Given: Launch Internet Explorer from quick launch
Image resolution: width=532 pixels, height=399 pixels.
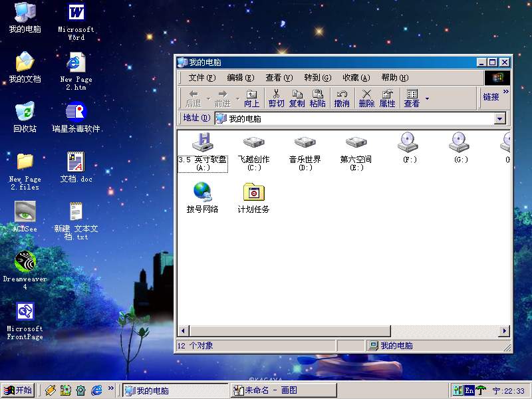Looking at the screenshot, I should tap(96, 390).
